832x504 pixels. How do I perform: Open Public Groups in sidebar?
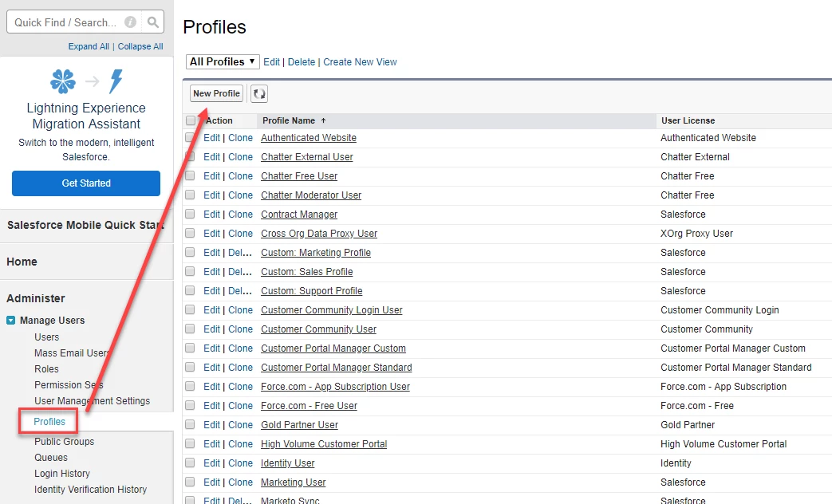pos(64,441)
